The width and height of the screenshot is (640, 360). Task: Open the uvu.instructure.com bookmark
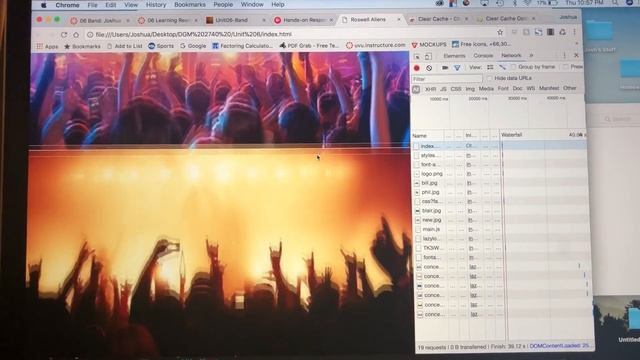376,45
